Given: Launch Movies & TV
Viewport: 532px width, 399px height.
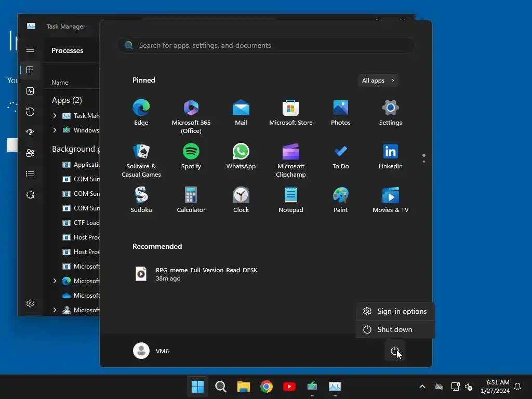Looking at the screenshot, I should (x=391, y=200).
